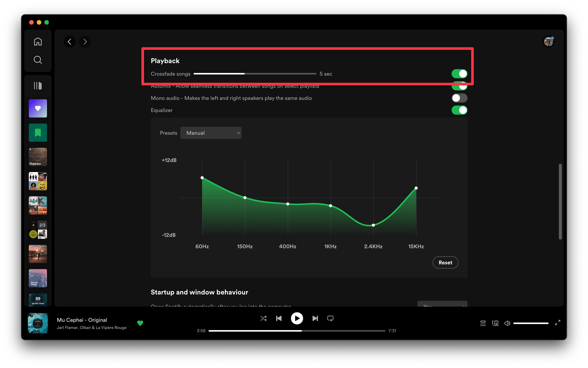Image resolution: width=588 pixels, height=368 pixels.
Task: Navigate forward with the right arrow
Action: tap(85, 42)
